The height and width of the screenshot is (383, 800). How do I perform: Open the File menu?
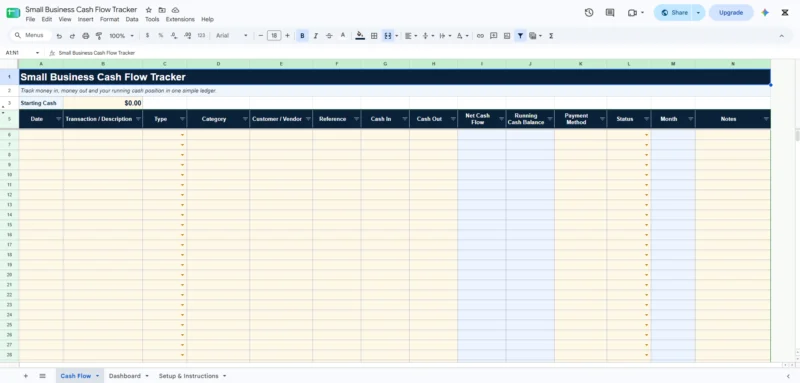tap(30, 19)
